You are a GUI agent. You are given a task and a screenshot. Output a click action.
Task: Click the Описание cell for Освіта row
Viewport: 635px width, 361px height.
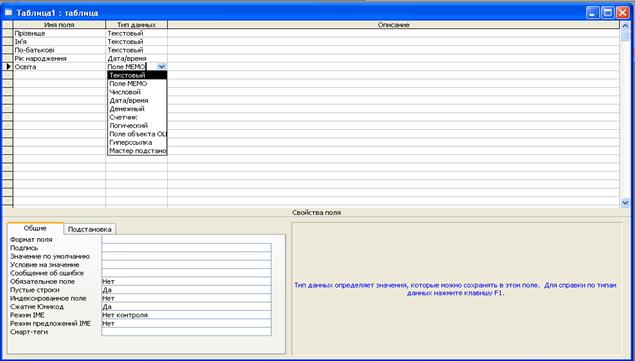[x=393, y=66]
